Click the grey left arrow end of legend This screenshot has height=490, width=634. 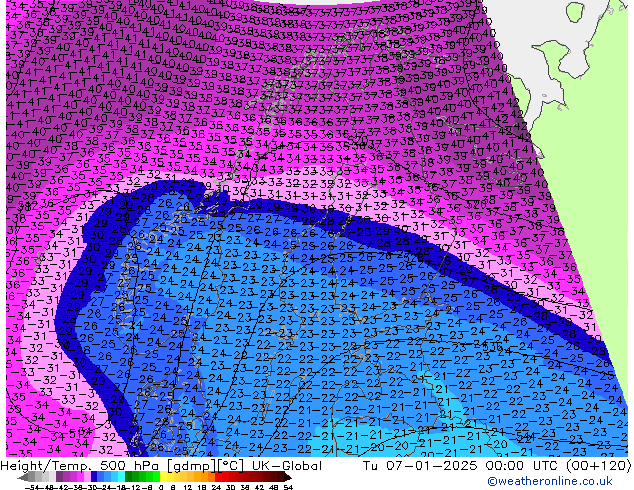point(23,477)
